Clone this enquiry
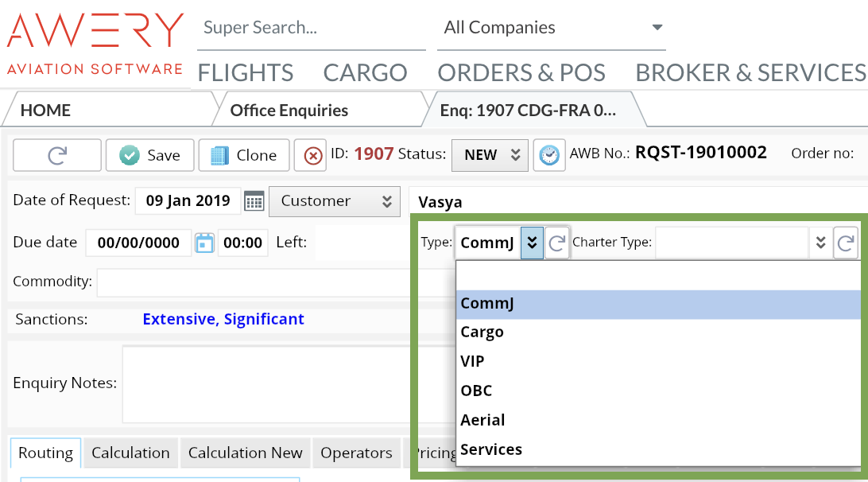Screen dimensions: 868x482 [244, 155]
